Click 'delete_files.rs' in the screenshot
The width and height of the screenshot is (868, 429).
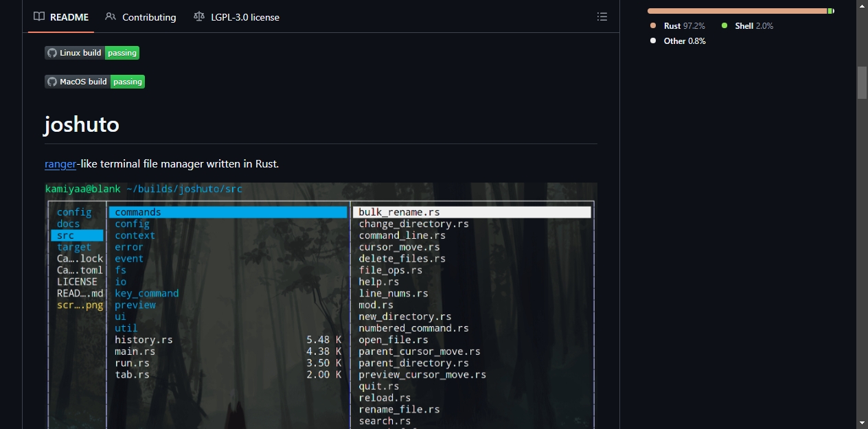pyautogui.click(x=402, y=259)
